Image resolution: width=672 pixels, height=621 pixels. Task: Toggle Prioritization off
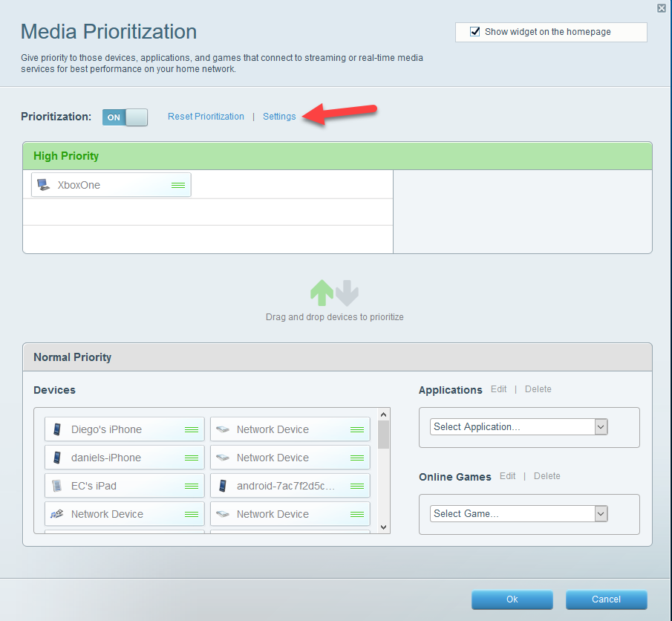tap(125, 117)
